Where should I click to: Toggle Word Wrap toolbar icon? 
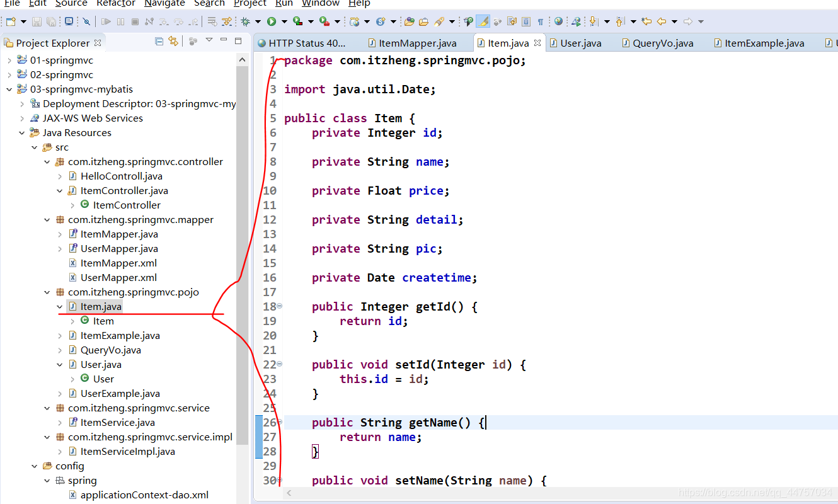512,21
